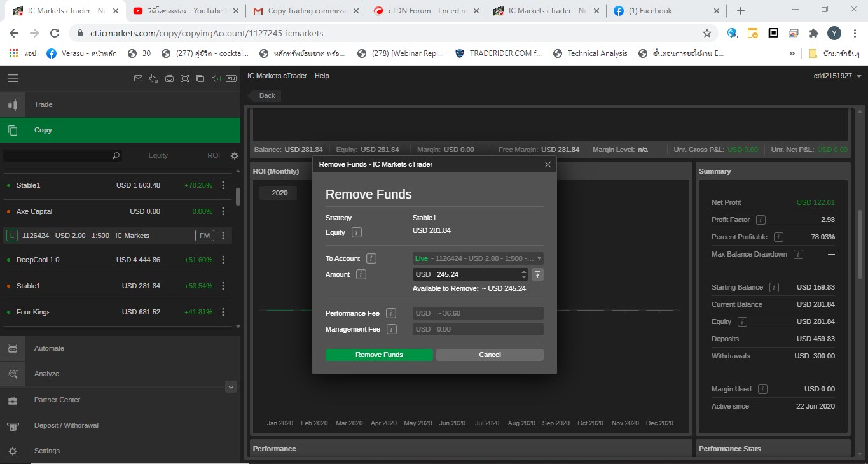Screen dimensions: 868x464
Task: Open options menu for Axe Capital
Action: point(223,211)
